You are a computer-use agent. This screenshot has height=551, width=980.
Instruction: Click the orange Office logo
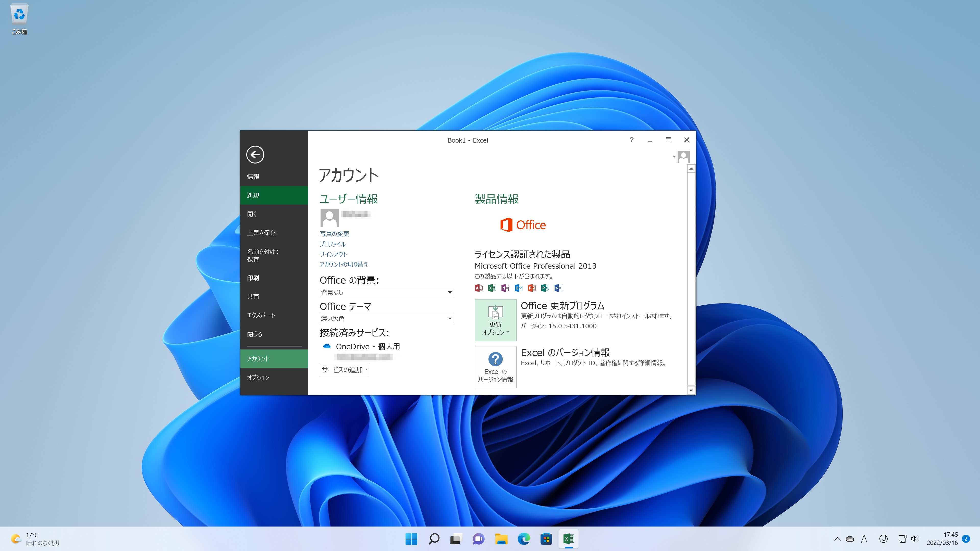(523, 225)
